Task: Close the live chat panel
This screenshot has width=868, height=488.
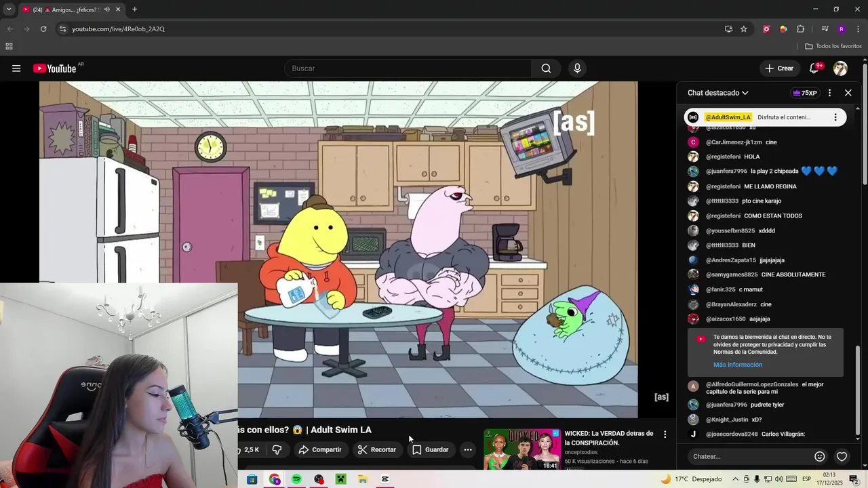Action: coord(848,93)
